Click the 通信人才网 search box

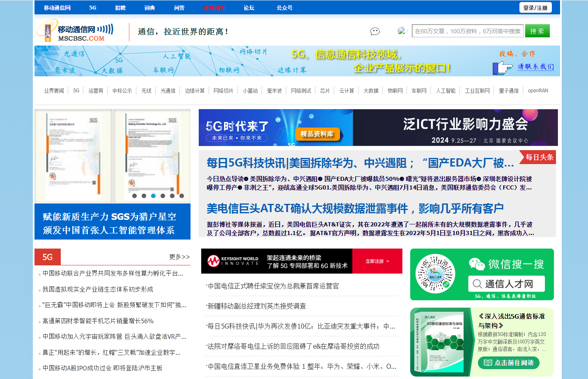[507, 284]
